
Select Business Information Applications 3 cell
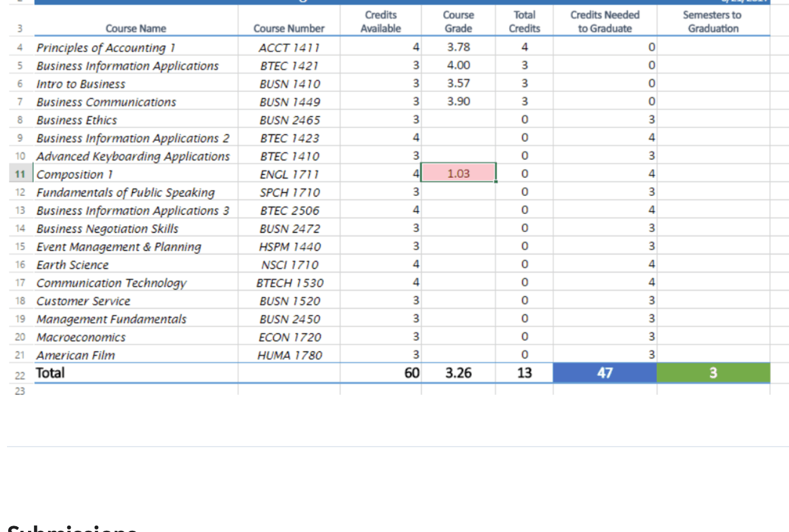[136, 210]
